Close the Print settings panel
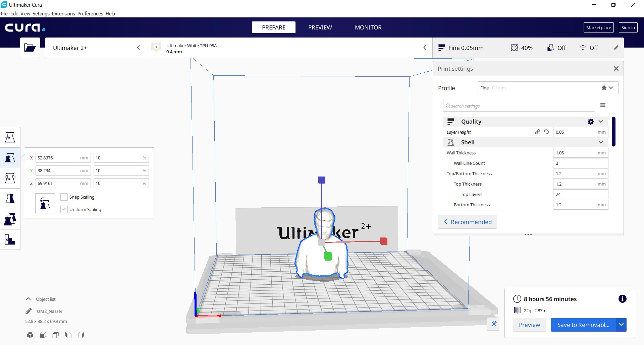The width and height of the screenshot is (644, 345). pyautogui.click(x=616, y=68)
